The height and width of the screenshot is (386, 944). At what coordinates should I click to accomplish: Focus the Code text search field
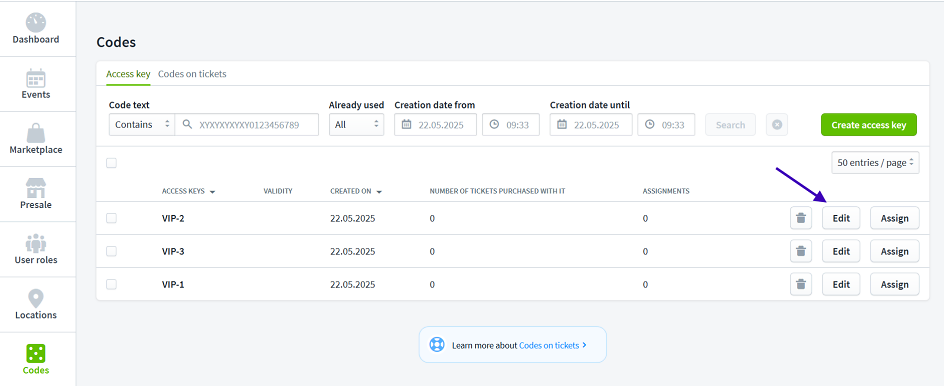tap(247, 125)
